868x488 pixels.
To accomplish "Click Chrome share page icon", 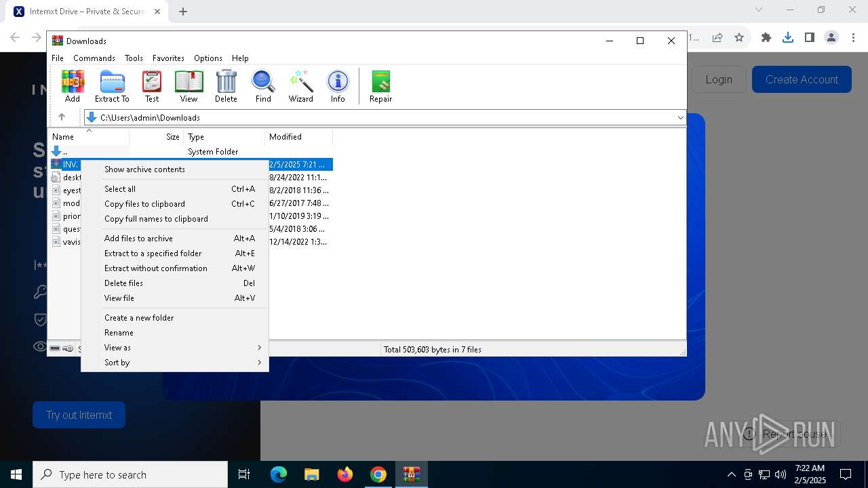I will [x=717, y=38].
